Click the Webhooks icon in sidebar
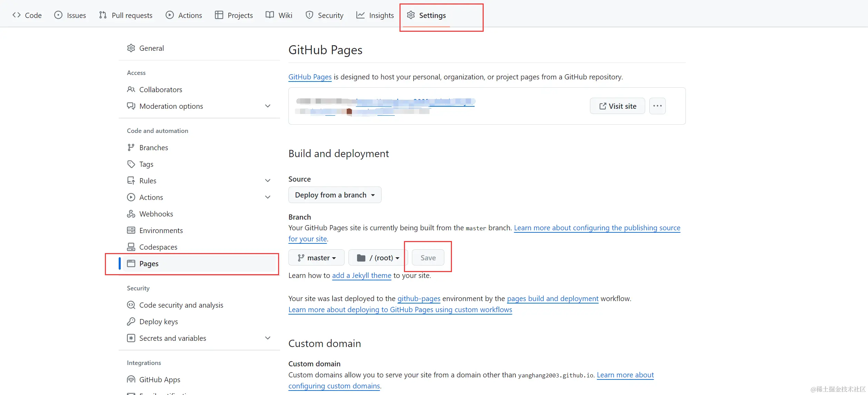868x395 pixels. [x=131, y=214]
